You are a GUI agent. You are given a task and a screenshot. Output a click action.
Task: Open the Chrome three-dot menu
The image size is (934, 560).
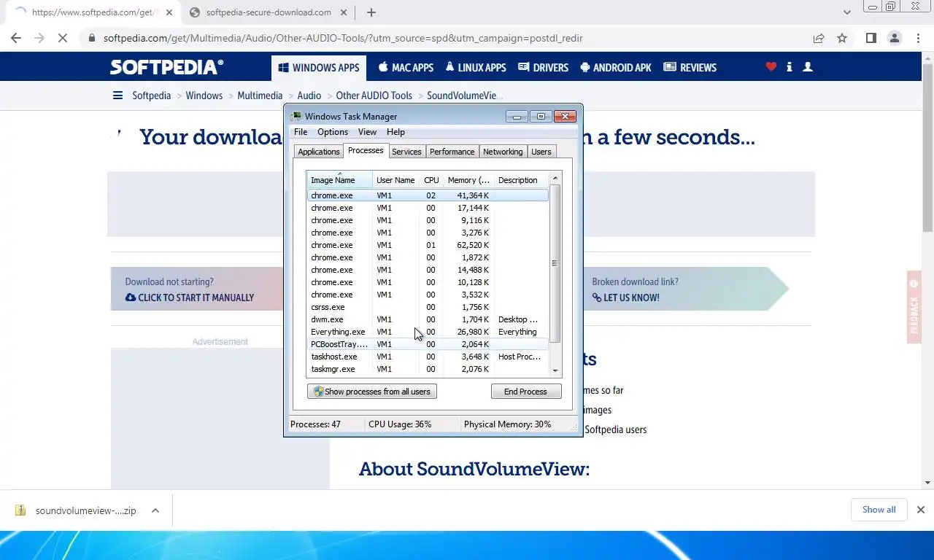pyautogui.click(x=917, y=38)
